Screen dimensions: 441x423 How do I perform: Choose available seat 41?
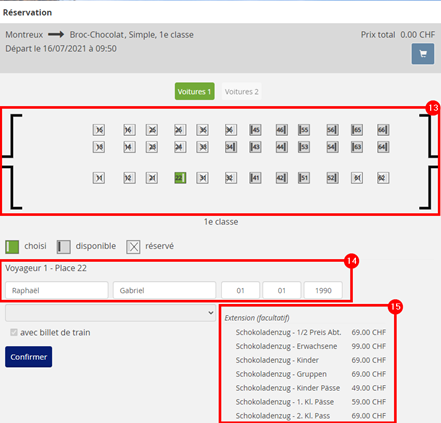(255, 178)
